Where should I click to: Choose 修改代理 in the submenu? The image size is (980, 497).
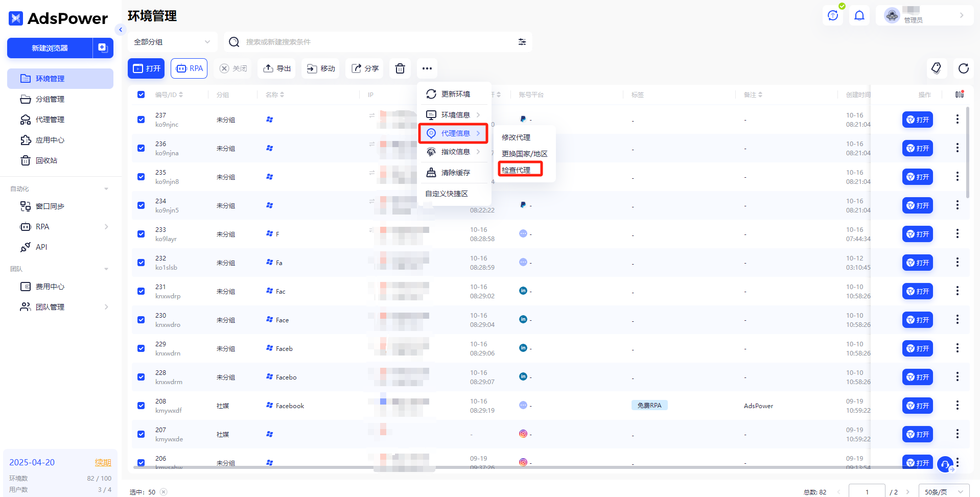coord(516,137)
